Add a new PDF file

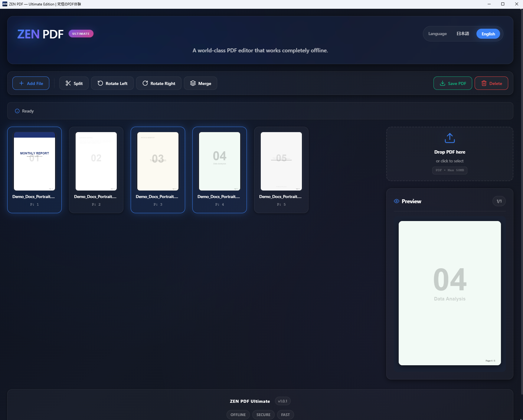coord(31,83)
